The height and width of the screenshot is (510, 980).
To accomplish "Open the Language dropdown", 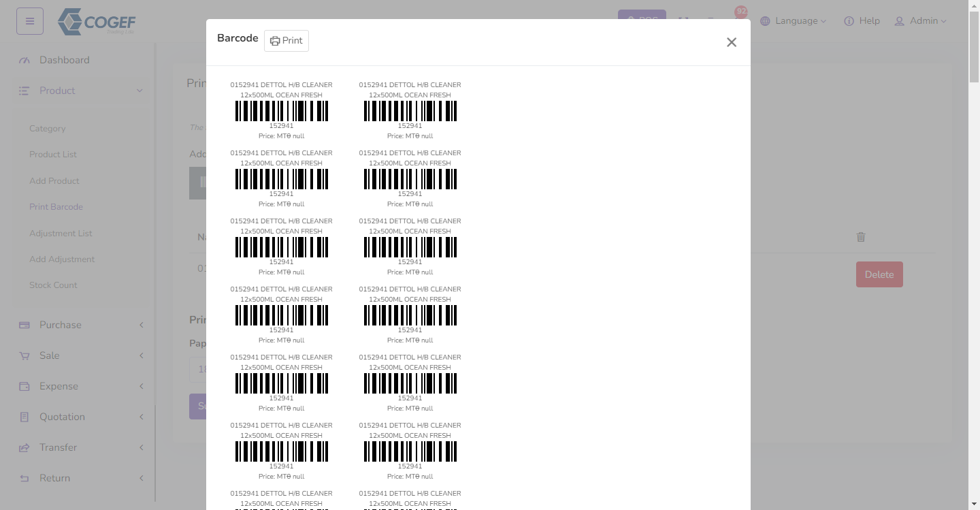I will (793, 21).
